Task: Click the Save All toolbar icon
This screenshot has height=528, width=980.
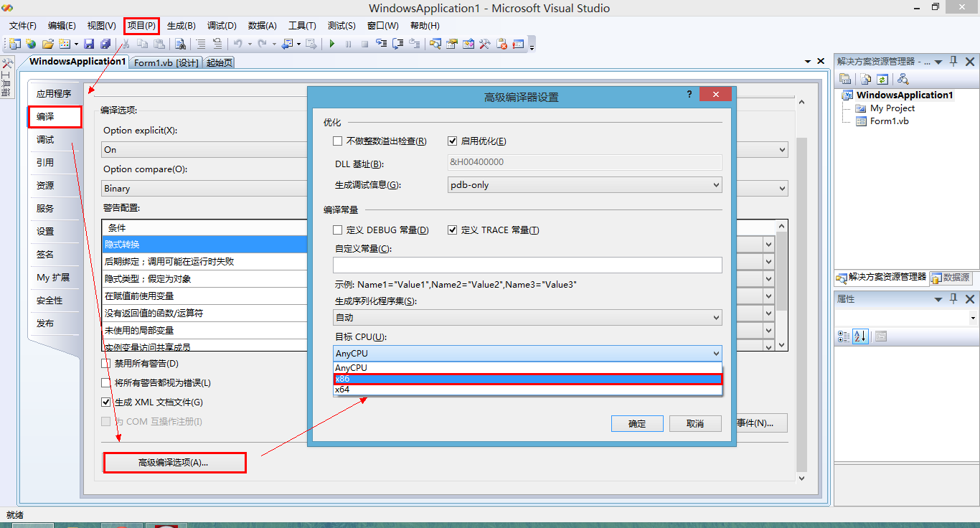Action: 105,44
